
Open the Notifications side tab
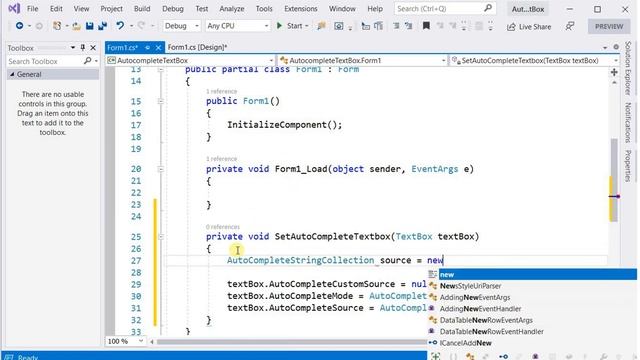[628, 122]
